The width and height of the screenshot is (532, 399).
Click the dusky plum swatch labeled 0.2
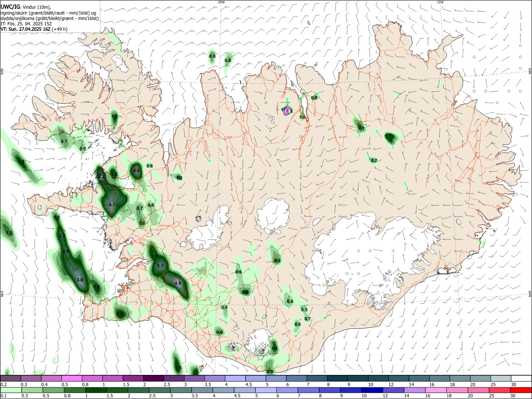10,379
